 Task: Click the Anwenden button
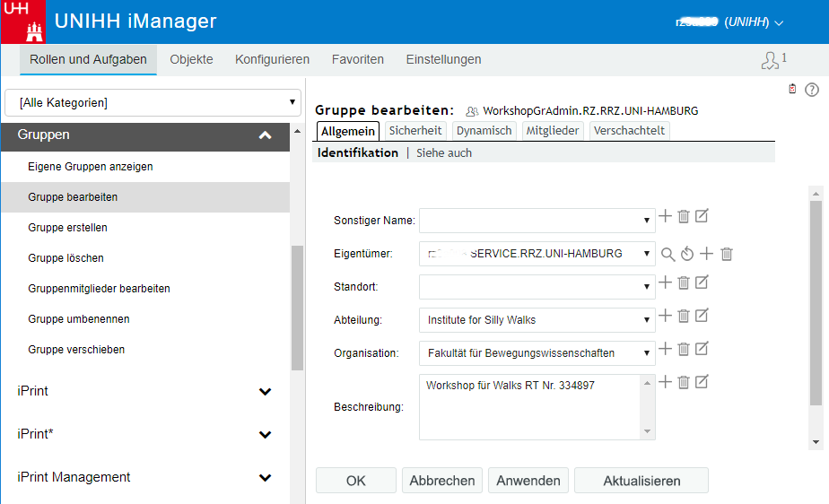pos(528,480)
